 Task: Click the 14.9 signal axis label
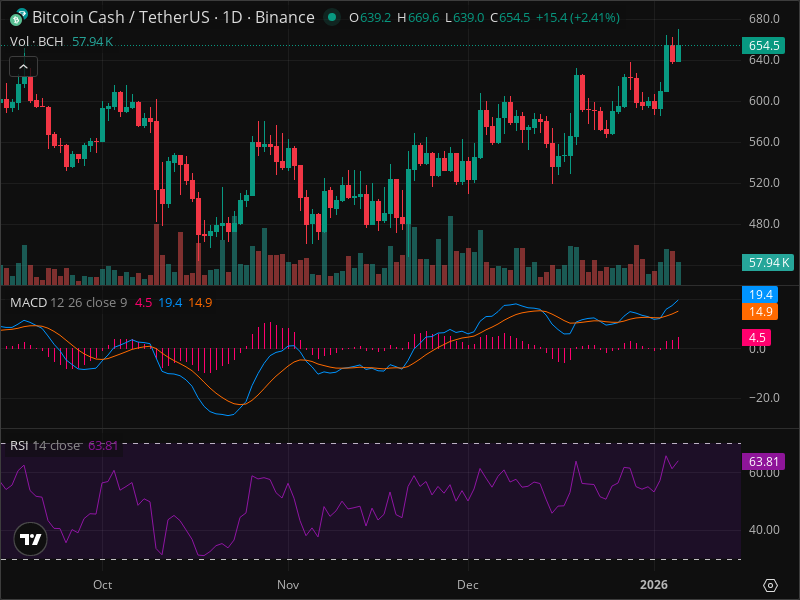point(760,312)
